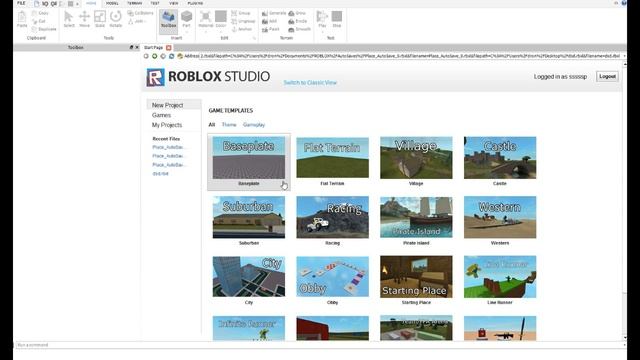Click the green forward navigation button
Viewport: 640px width, 360px height.
[155, 56]
